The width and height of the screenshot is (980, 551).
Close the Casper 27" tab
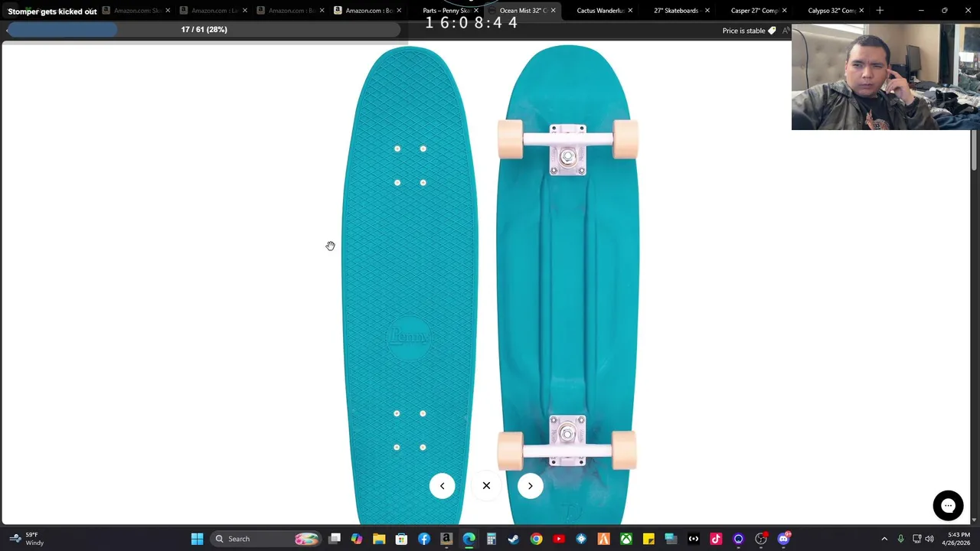tap(784, 11)
